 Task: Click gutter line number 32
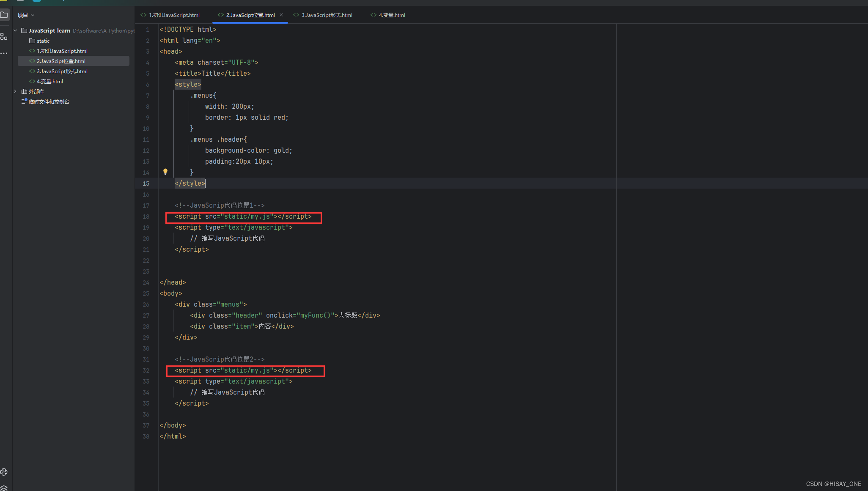[x=146, y=370]
